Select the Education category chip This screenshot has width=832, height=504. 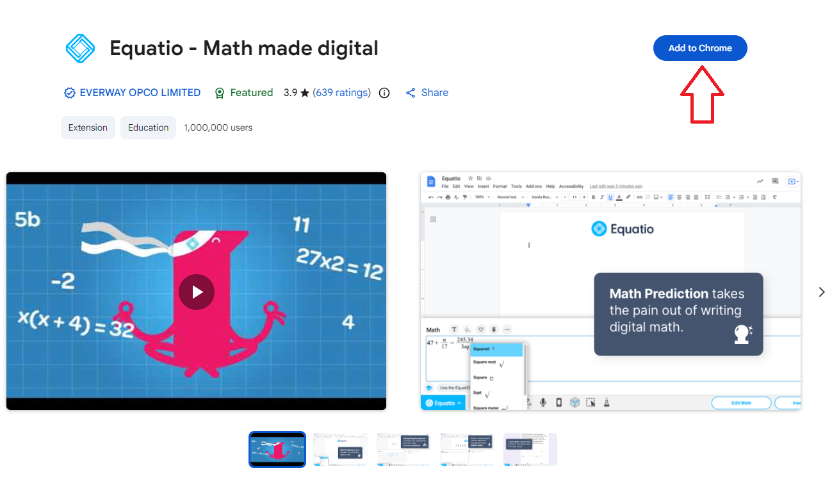tap(148, 127)
